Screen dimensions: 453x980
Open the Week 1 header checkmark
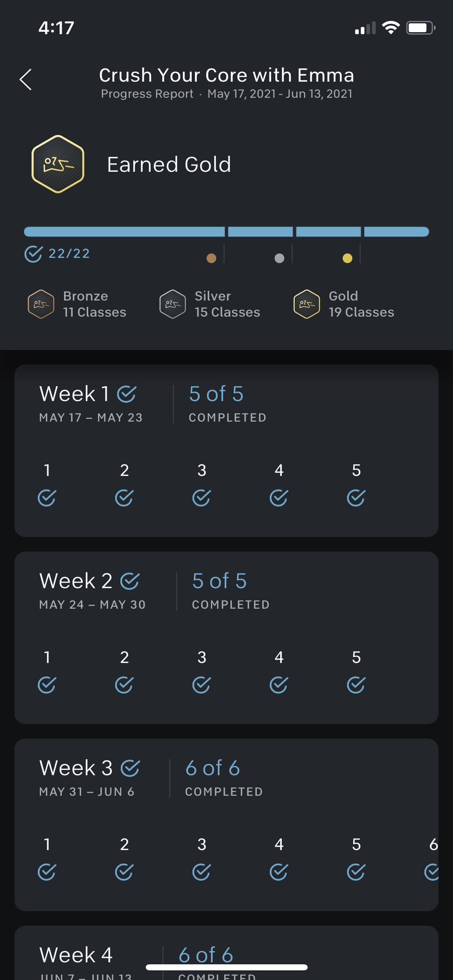point(127,394)
